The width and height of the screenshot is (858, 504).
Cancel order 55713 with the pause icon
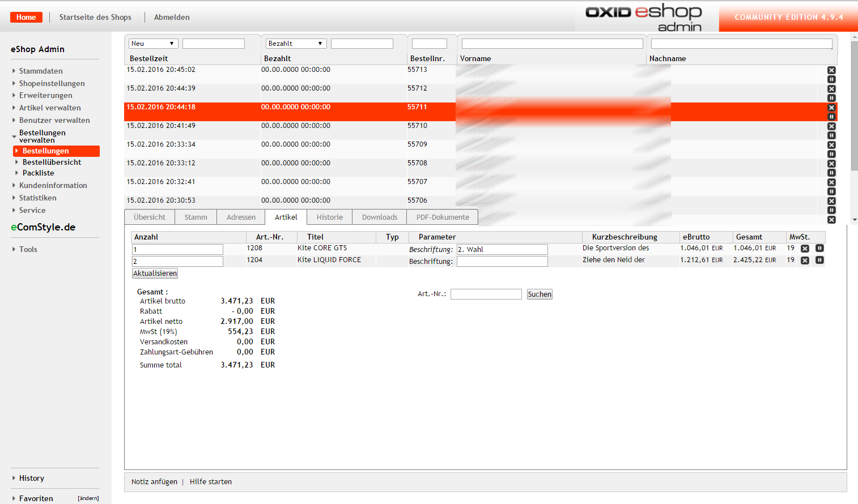[831, 79]
